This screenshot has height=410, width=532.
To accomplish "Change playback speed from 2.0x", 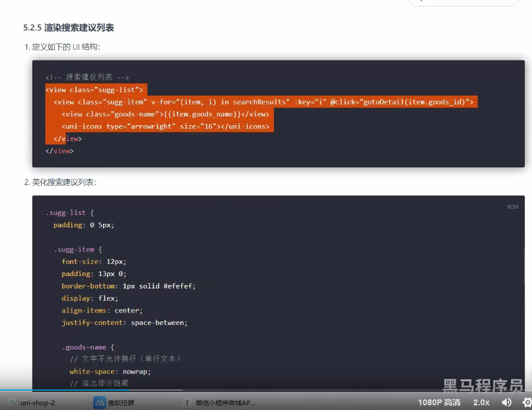I will pyautogui.click(x=481, y=402).
